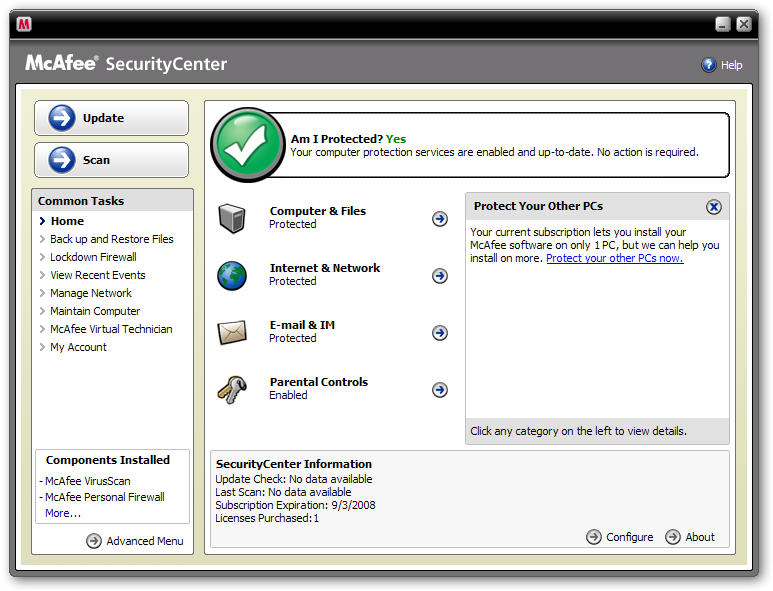Expand the E-mail & IM details arrow
The height and width of the screenshot is (591, 773).
[440, 333]
